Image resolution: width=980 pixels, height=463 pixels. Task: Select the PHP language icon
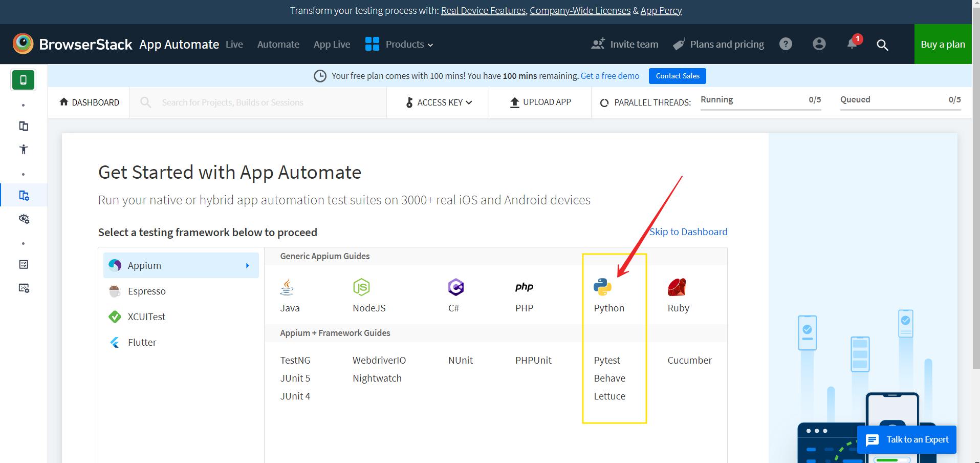pyautogui.click(x=524, y=287)
